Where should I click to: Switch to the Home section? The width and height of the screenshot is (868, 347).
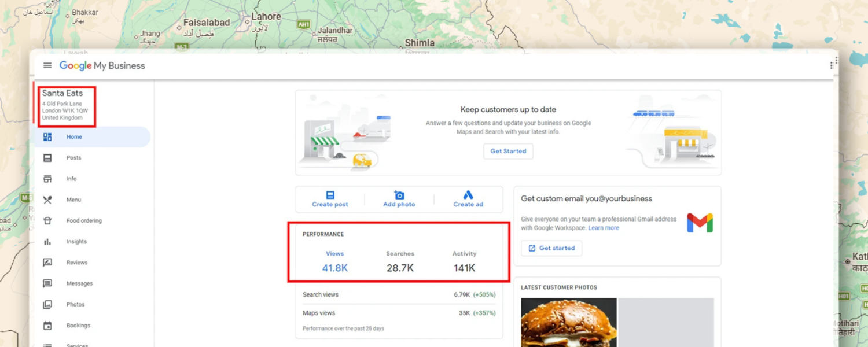[74, 136]
